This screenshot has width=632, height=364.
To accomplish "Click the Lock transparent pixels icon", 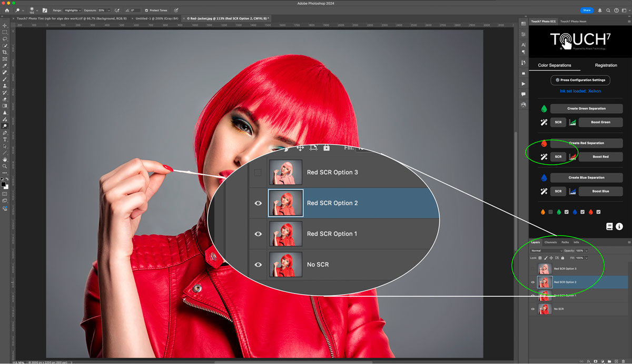I will [540, 258].
